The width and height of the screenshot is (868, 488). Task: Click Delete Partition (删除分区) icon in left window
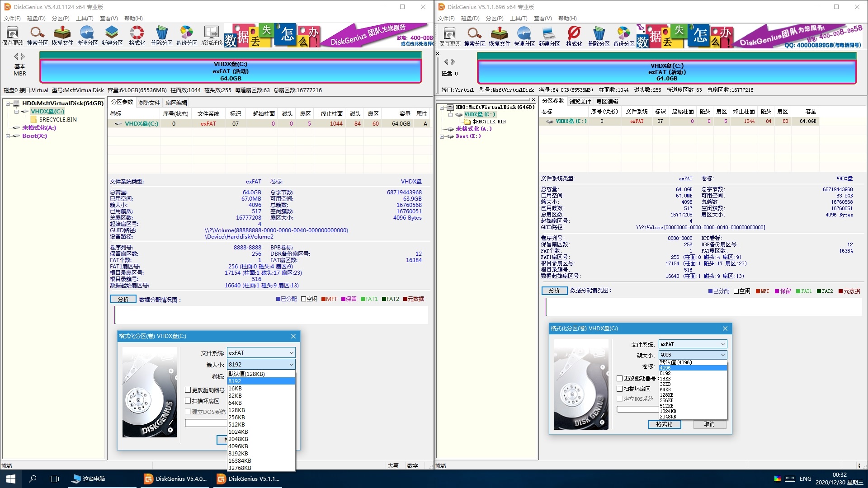tap(162, 36)
